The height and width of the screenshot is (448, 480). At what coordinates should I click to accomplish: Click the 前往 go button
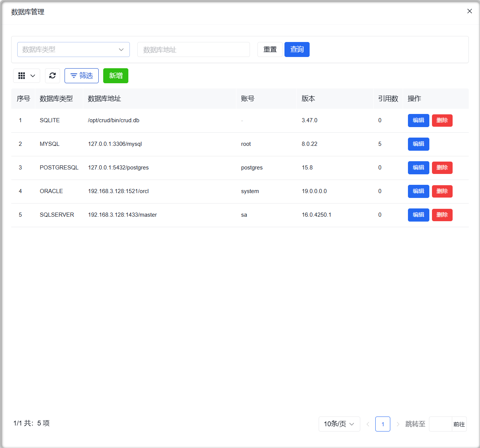point(459,424)
